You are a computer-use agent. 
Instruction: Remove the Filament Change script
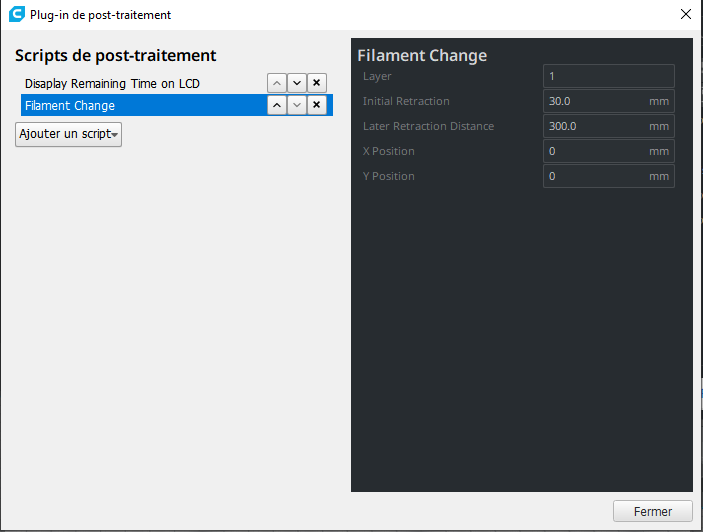(317, 105)
